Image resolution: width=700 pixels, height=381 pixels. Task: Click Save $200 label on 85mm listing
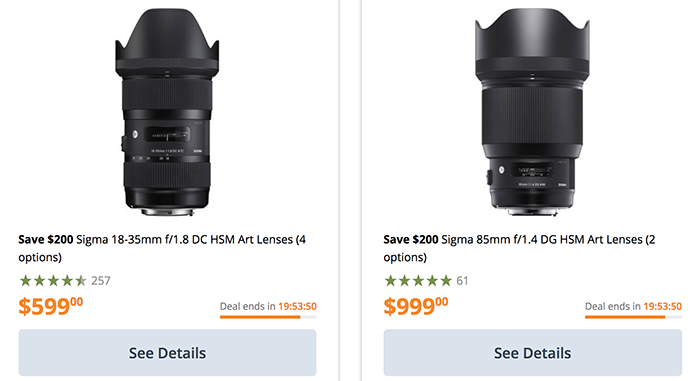[411, 240]
